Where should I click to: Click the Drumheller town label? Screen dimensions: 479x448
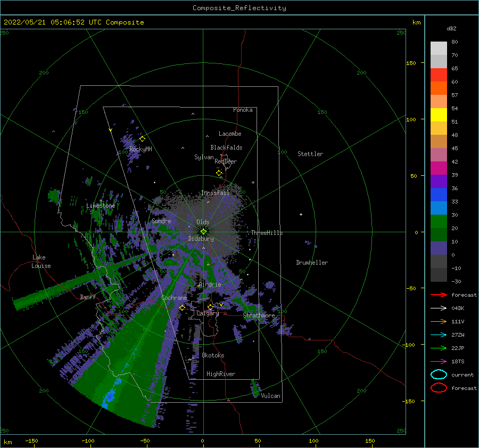click(312, 263)
